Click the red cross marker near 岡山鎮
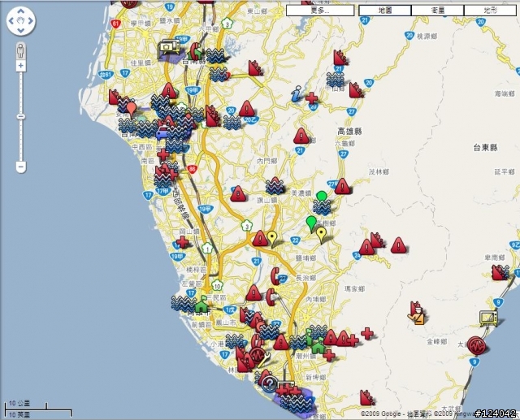The width and height of the screenshot is (520, 420). click(x=182, y=243)
